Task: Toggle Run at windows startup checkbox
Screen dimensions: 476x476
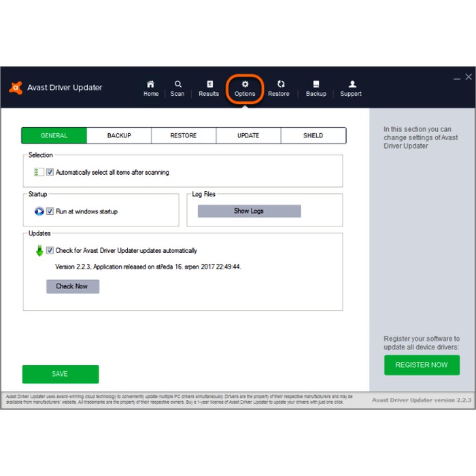Action: (50, 211)
